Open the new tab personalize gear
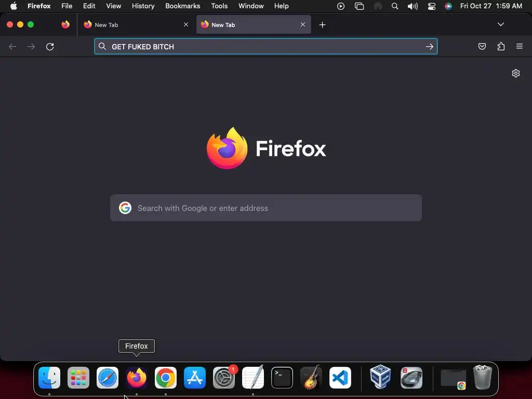The height and width of the screenshot is (399, 532). point(516,73)
